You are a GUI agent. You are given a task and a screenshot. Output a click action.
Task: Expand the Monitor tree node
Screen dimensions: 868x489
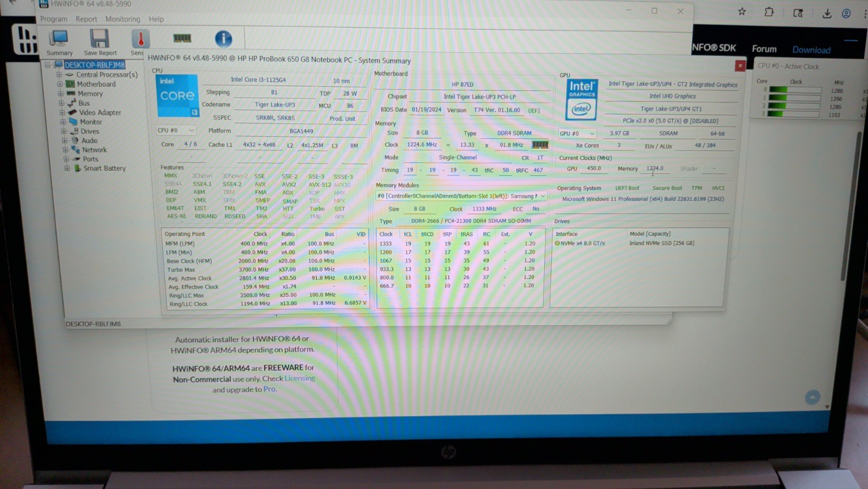point(63,122)
